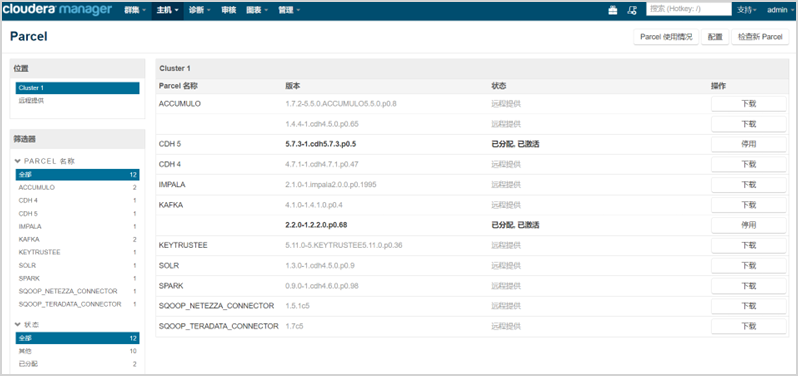
Task: Download the KEYTRUSTEE parcel
Action: coord(748,245)
